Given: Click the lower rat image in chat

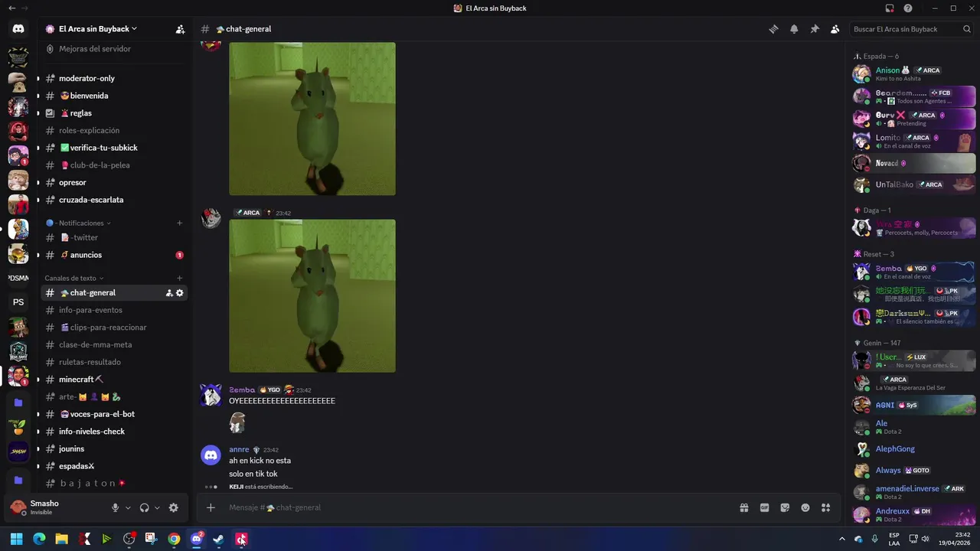Looking at the screenshot, I should click(x=312, y=296).
